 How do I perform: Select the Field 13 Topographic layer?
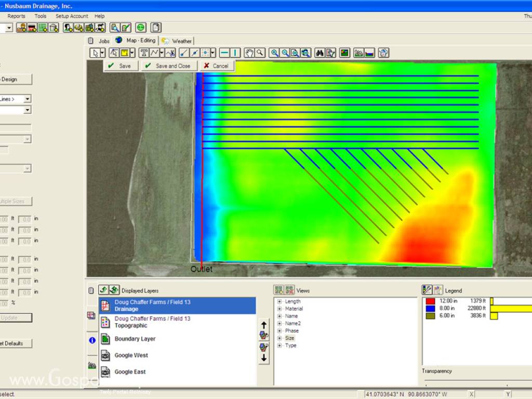tap(177, 322)
